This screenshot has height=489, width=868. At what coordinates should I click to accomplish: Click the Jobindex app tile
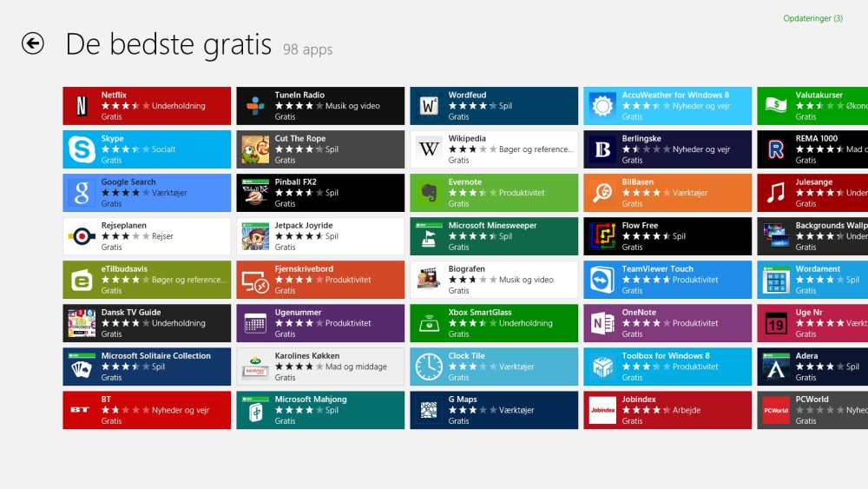(x=667, y=410)
